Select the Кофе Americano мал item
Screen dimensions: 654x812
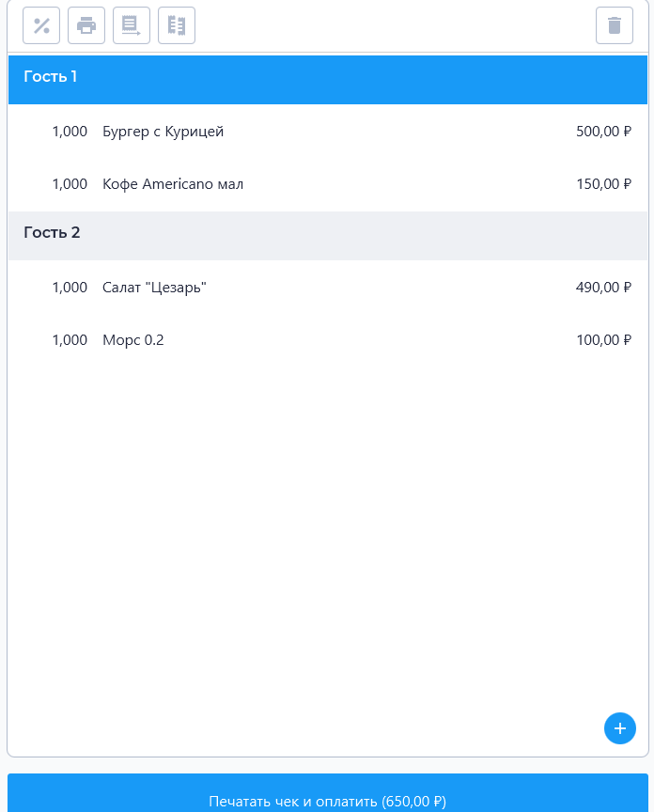328,184
